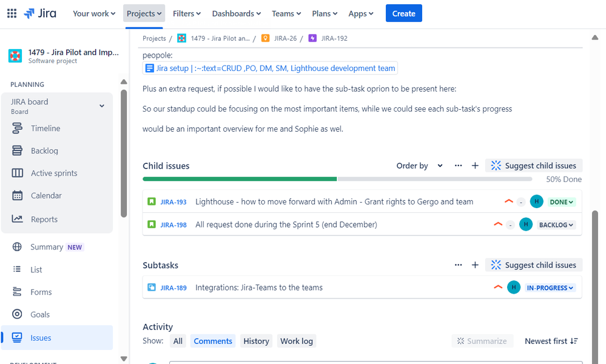Open the Forms icon in sidebar
606x364 pixels.
(x=17, y=292)
